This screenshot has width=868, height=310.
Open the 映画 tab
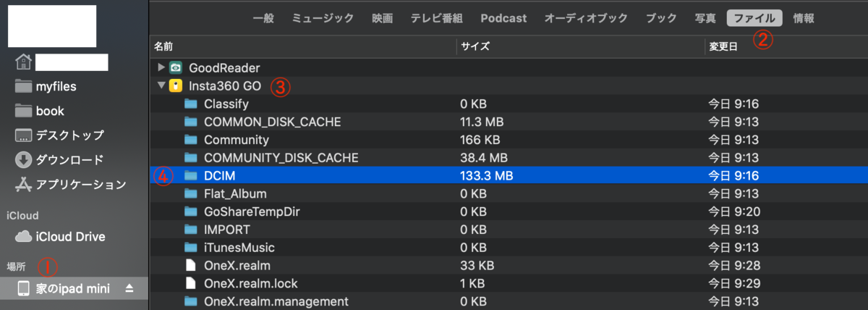coord(382,18)
